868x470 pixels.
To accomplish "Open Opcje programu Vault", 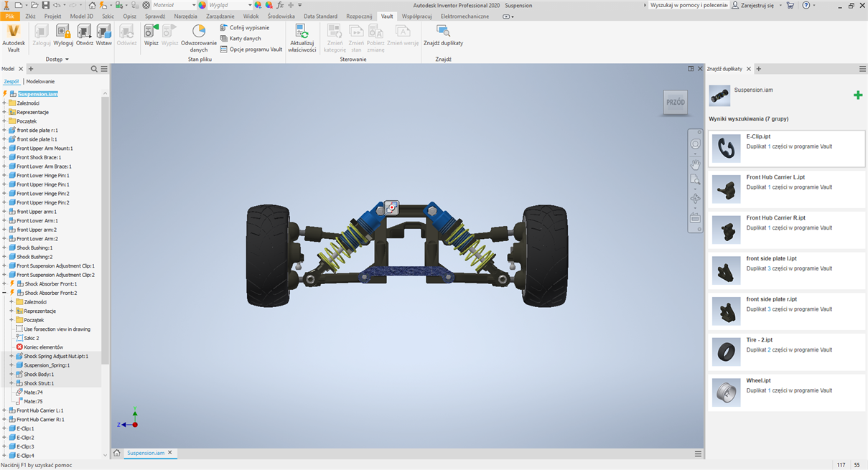I will 251,50.
